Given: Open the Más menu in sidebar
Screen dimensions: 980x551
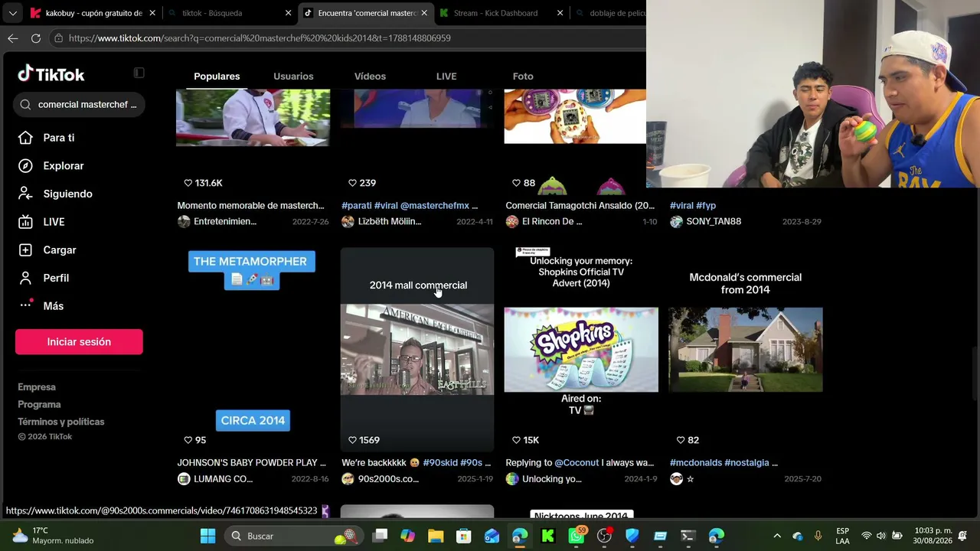Looking at the screenshot, I should pos(53,306).
